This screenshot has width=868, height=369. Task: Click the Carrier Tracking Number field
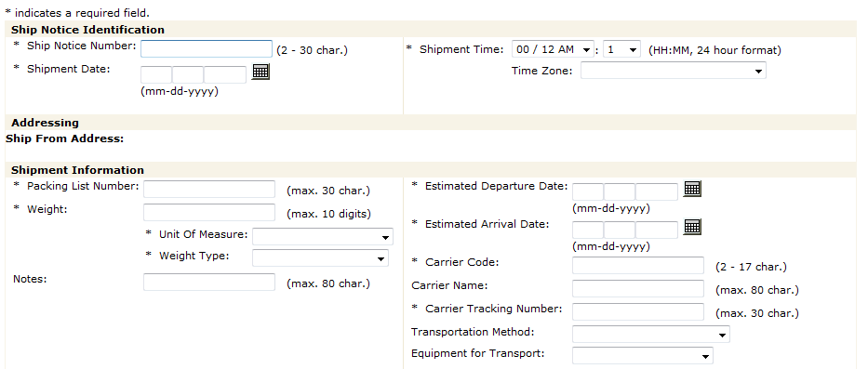coord(638,312)
